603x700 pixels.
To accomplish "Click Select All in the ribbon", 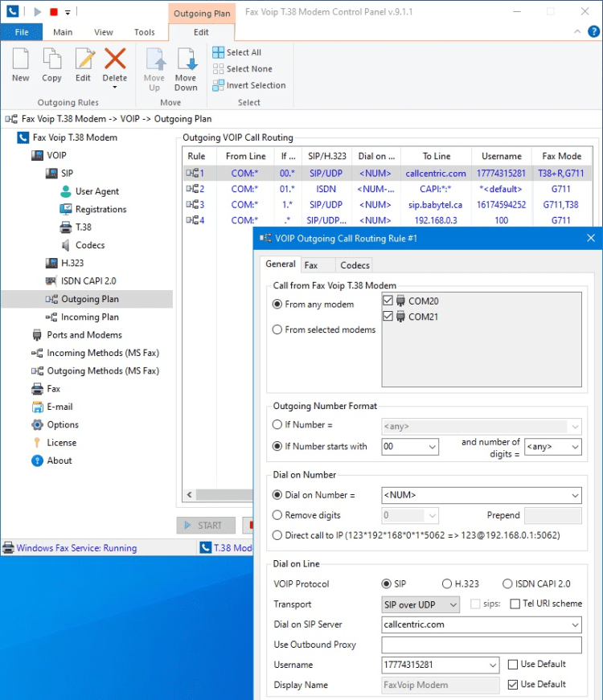I will tap(237, 52).
